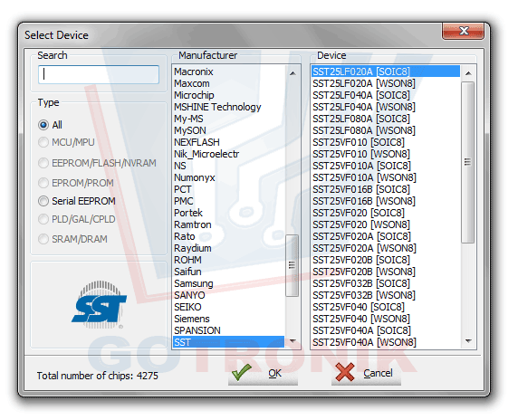Select Samsung in the Manufacturer list
The height and width of the screenshot is (420, 518).
coord(228,283)
